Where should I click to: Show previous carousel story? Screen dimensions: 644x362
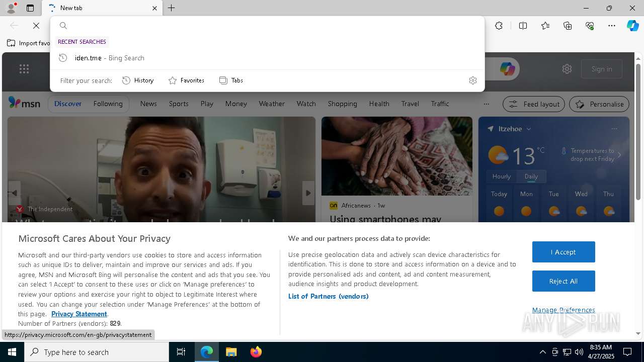click(14, 193)
